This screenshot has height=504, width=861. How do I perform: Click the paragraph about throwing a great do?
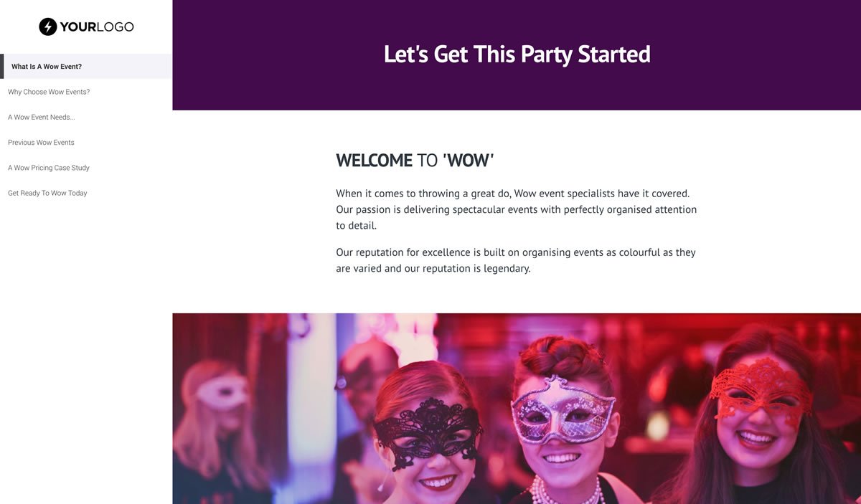point(516,209)
